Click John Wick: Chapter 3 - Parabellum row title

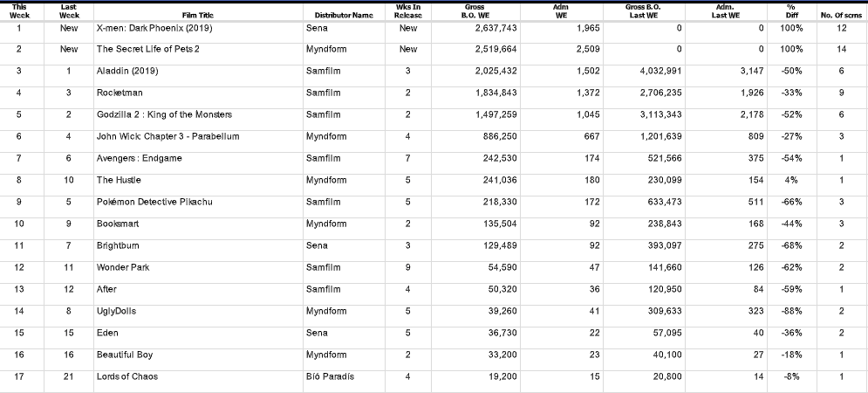(167, 136)
